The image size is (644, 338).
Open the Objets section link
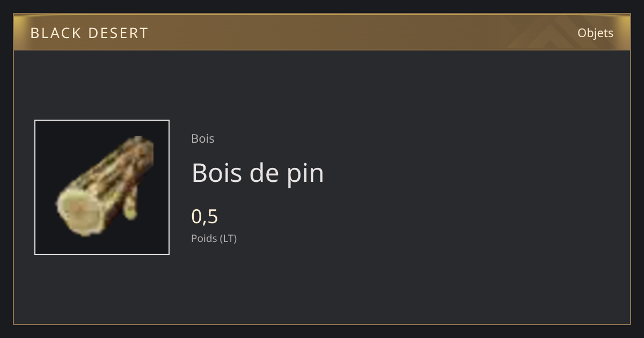pos(595,33)
